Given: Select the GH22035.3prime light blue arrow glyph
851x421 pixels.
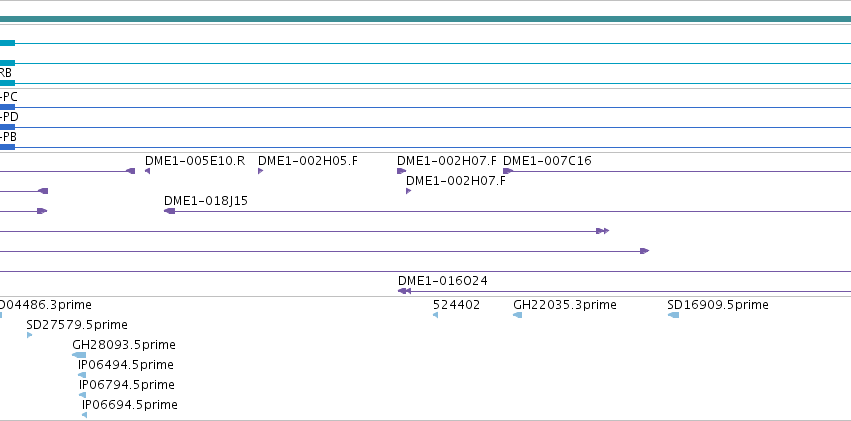Looking at the screenshot, I should (517, 315).
